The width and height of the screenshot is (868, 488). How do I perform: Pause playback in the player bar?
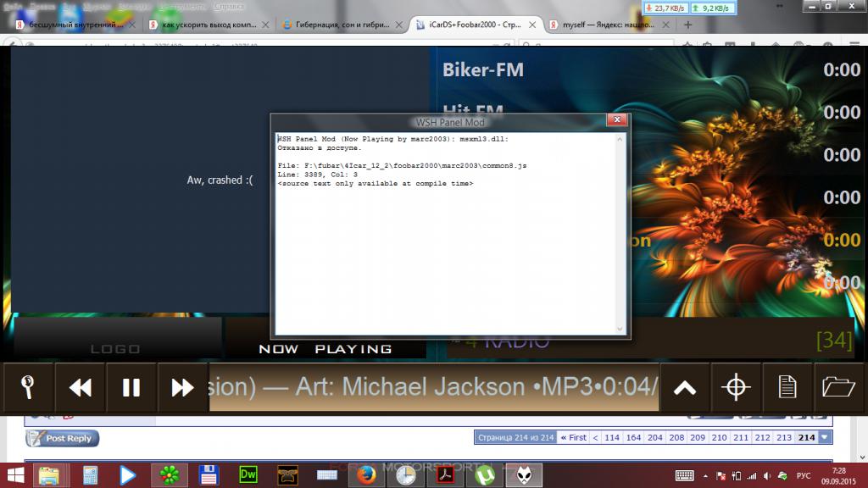pos(131,388)
